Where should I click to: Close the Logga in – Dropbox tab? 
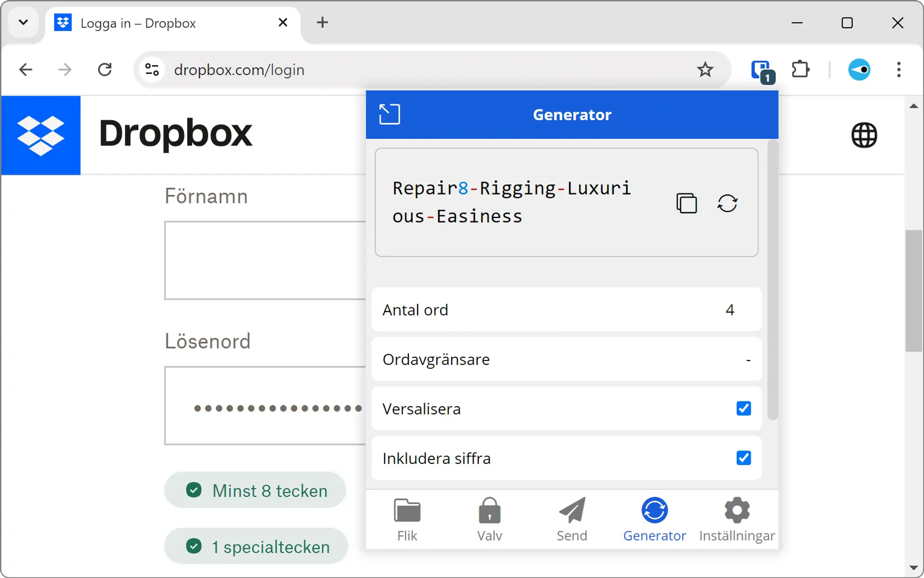click(x=283, y=23)
